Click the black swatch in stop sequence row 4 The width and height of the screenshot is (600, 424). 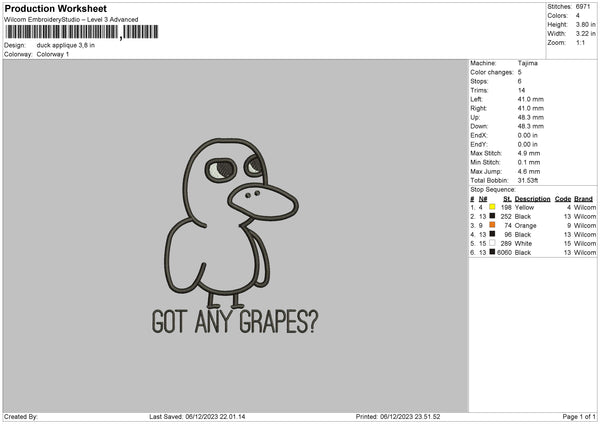(x=492, y=234)
